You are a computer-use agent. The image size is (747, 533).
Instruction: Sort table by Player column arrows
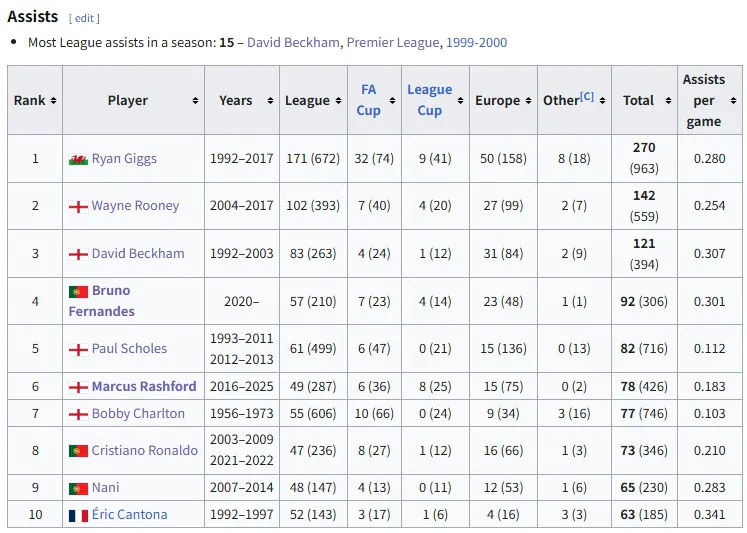pyautogui.click(x=195, y=101)
